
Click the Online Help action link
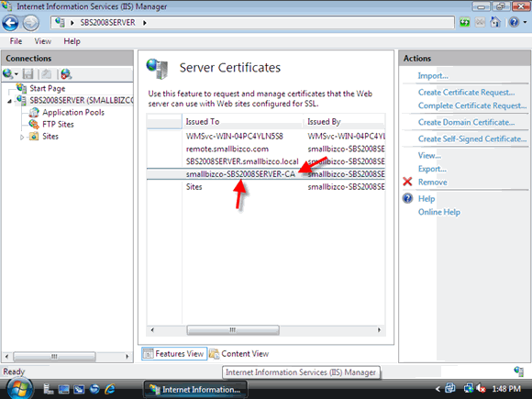(439, 212)
